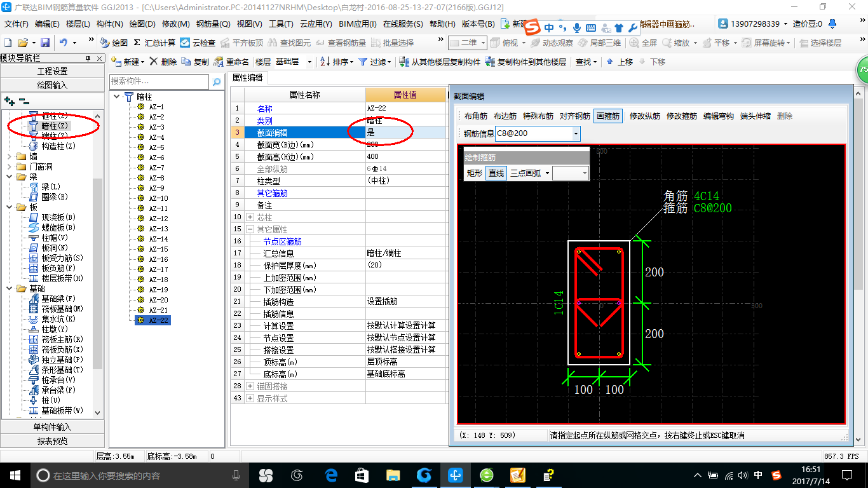Switch to 修改纵筋 mode
The height and width of the screenshot is (488, 868).
[x=645, y=116]
